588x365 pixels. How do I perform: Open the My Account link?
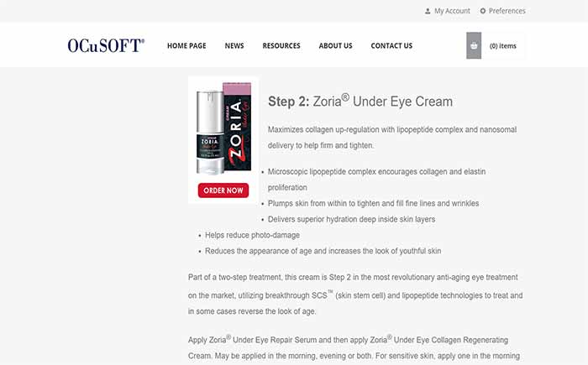452,11
